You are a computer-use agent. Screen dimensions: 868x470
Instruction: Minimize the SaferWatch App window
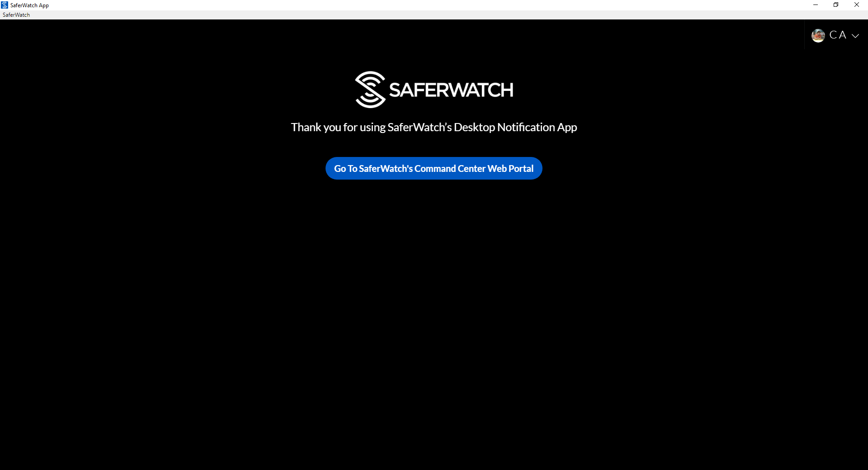point(816,5)
